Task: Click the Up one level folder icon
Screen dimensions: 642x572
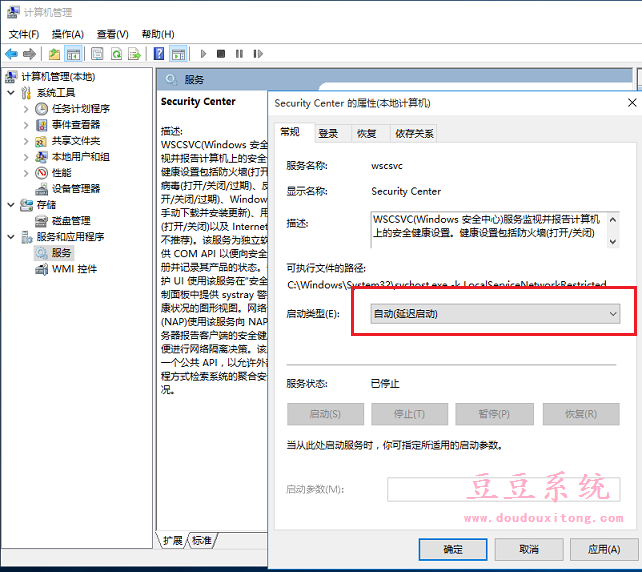Action: 54,54
